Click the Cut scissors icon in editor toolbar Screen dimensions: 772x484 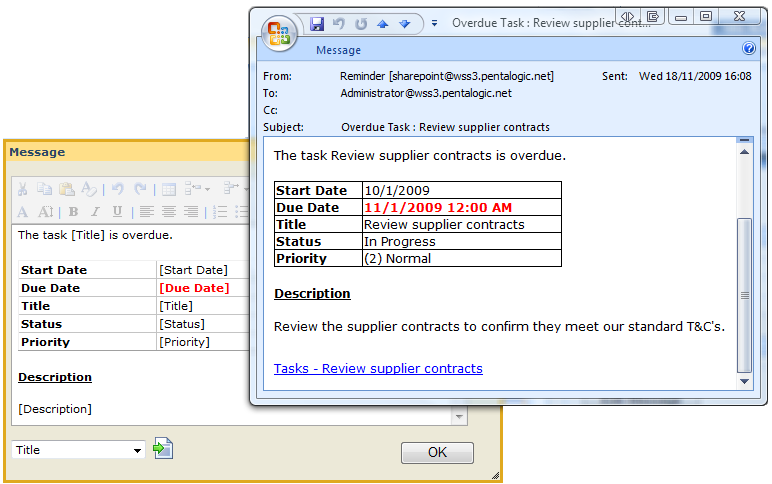[22, 189]
